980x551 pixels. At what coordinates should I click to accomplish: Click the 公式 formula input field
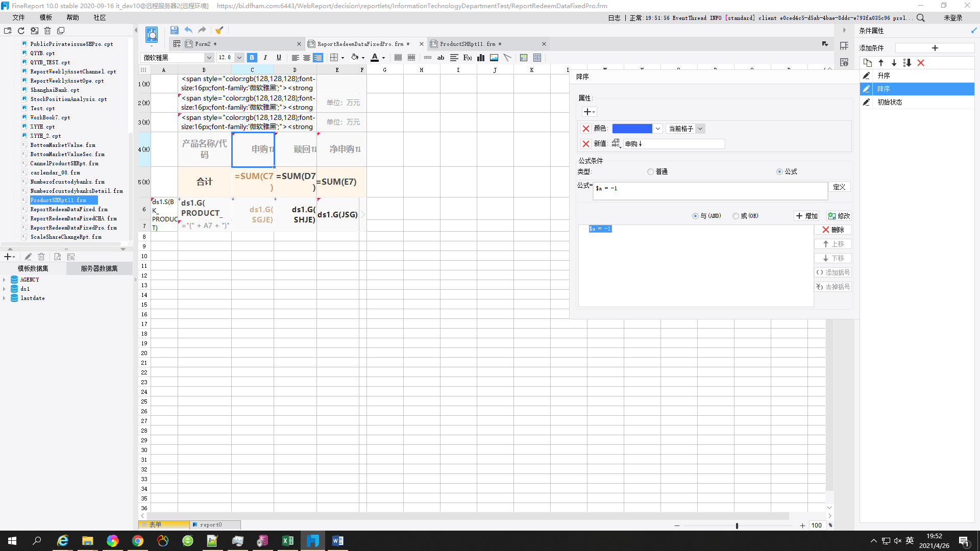click(709, 191)
